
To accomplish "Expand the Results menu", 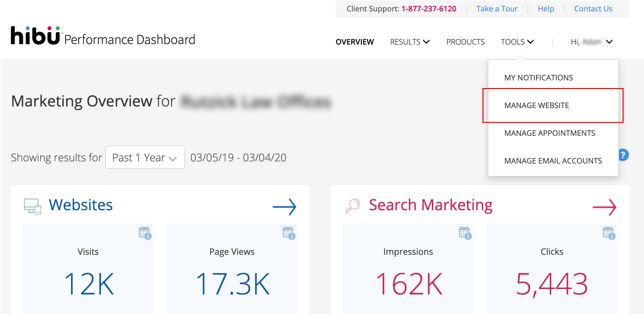I will pos(410,42).
